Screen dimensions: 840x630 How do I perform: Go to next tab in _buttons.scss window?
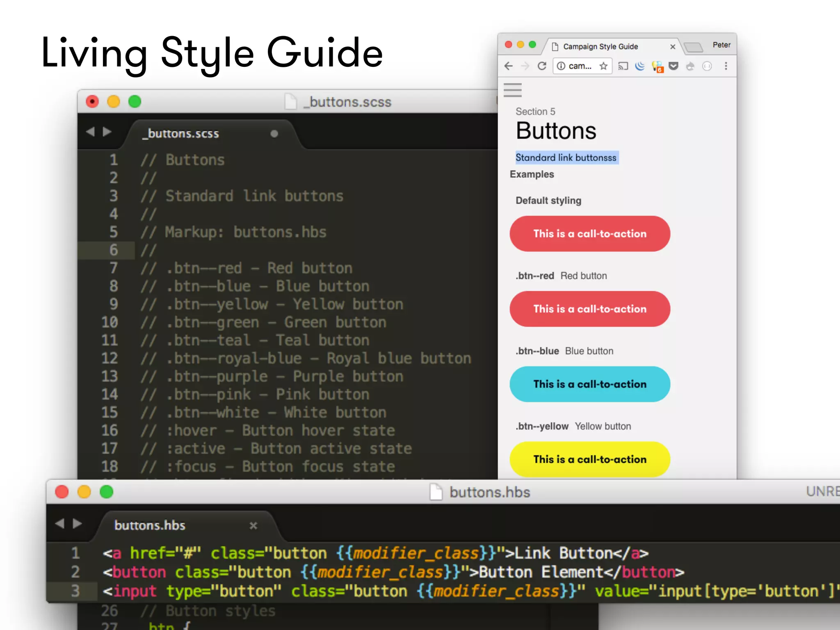[x=107, y=132]
